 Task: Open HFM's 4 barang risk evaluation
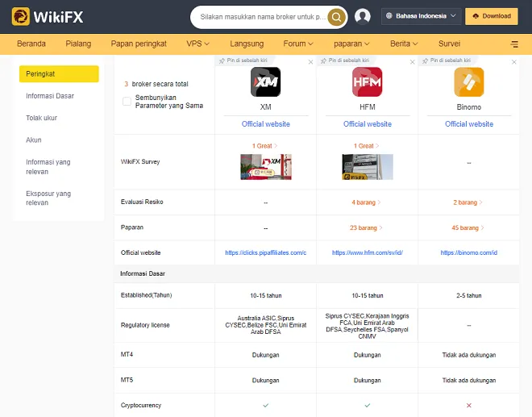pyautogui.click(x=366, y=202)
